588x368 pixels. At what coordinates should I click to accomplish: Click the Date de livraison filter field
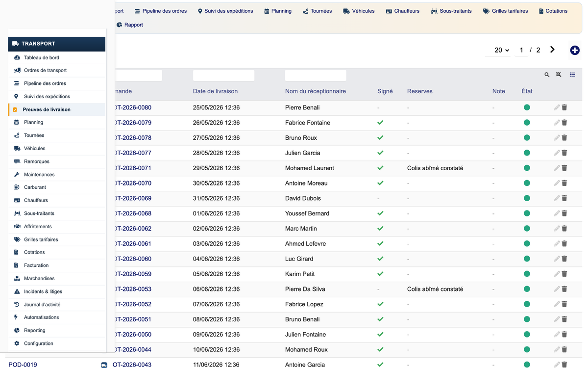[x=223, y=75]
